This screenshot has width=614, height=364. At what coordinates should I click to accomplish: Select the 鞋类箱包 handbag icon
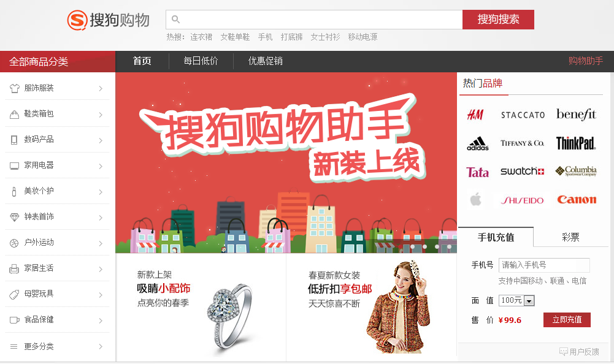[x=15, y=114]
